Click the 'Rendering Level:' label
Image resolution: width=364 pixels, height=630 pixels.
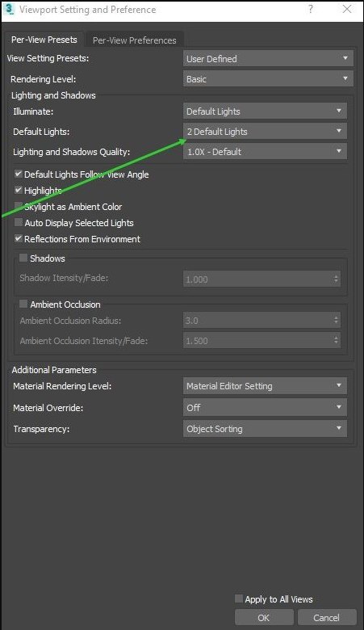(44, 79)
